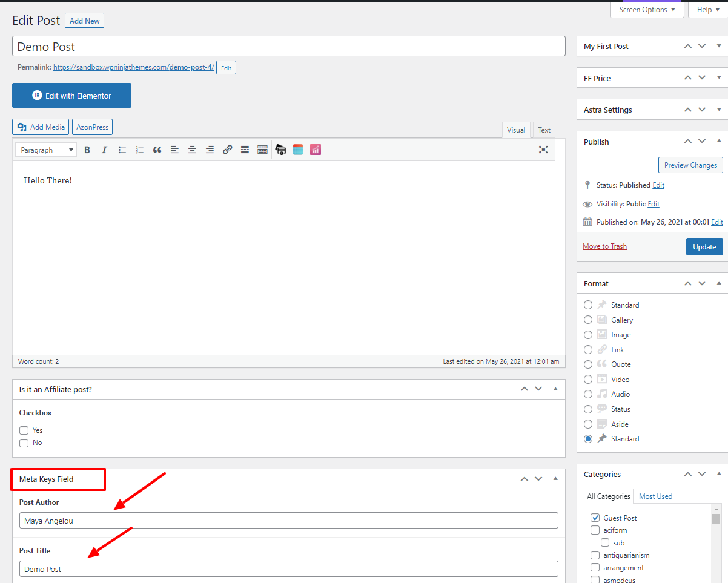This screenshot has width=728, height=583.
Task: Insert a bulleted list
Action: click(122, 150)
